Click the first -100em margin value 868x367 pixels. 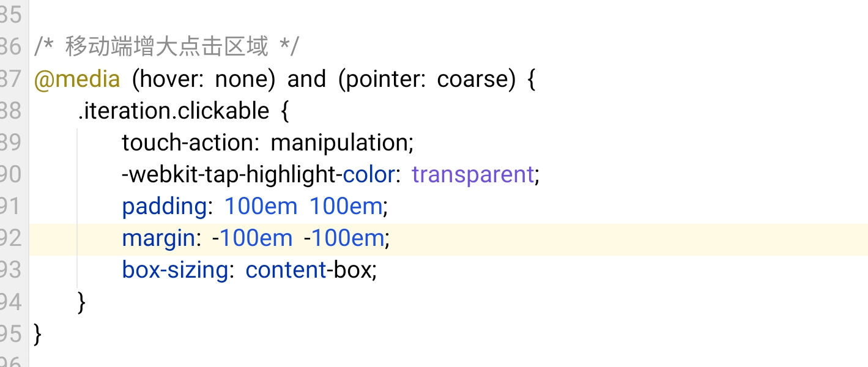(x=253, y=238)
